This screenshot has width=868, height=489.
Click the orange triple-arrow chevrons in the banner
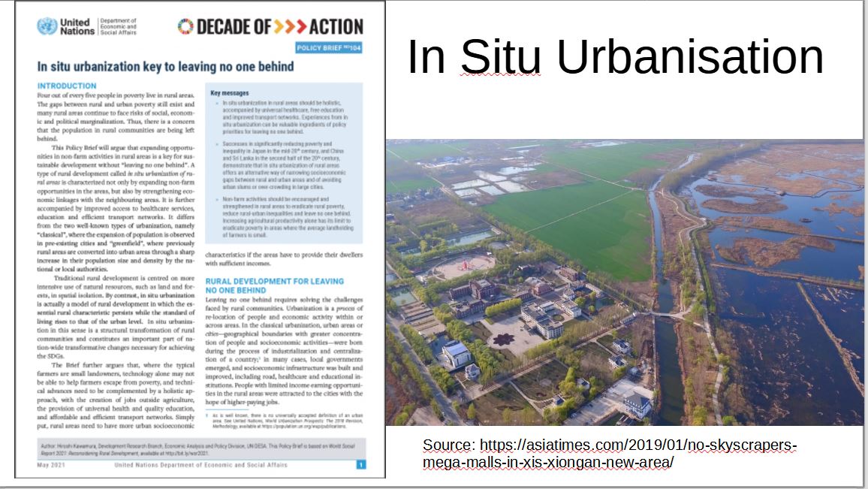[289, 27]
